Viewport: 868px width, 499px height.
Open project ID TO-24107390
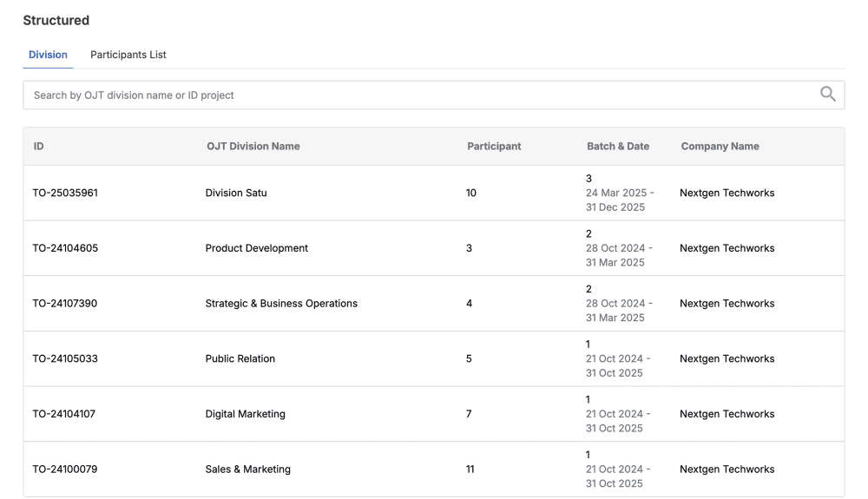pos(65,304)
